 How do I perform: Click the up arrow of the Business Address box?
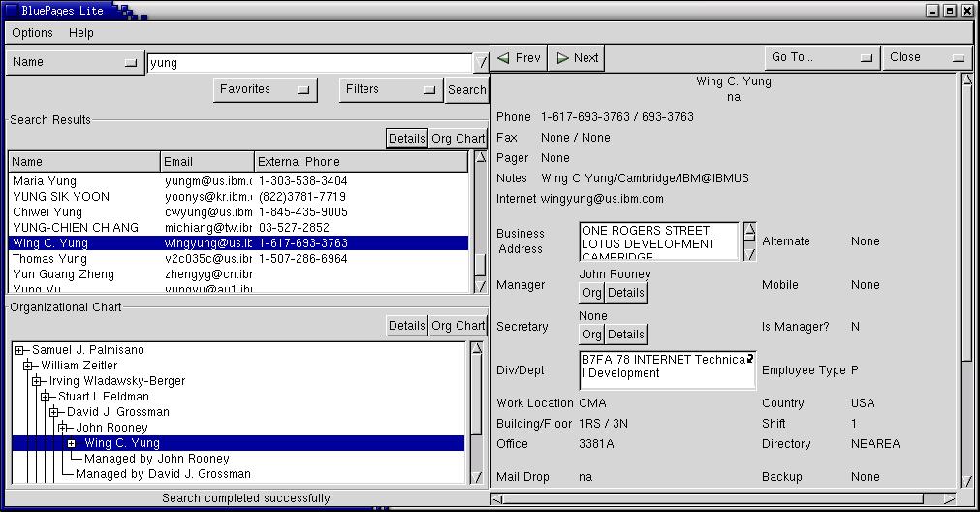[750, 229]
